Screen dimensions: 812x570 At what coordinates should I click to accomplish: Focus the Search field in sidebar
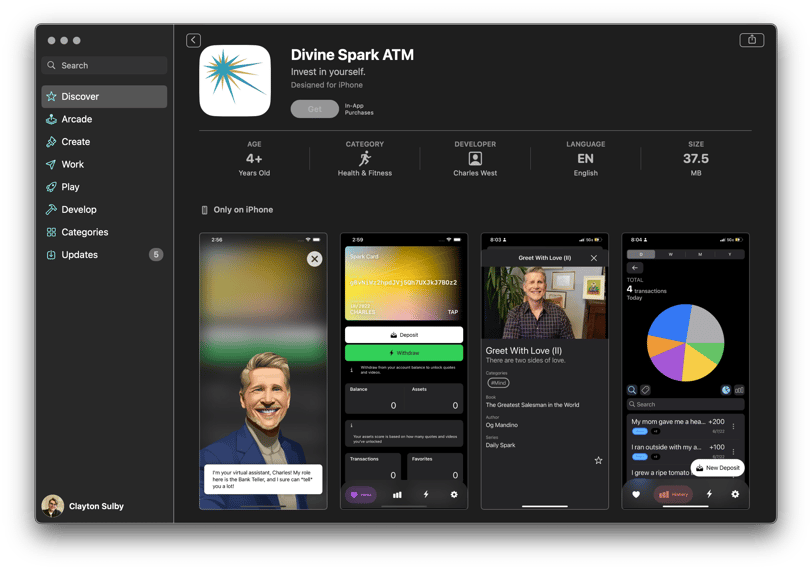tap(104, 65)
